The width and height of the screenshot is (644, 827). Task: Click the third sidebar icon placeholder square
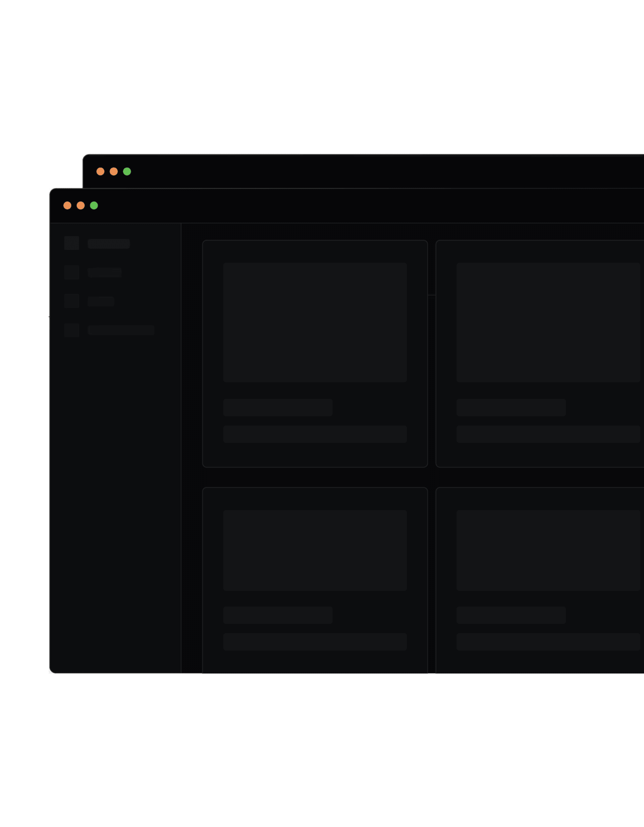click(x=71, y=301)
